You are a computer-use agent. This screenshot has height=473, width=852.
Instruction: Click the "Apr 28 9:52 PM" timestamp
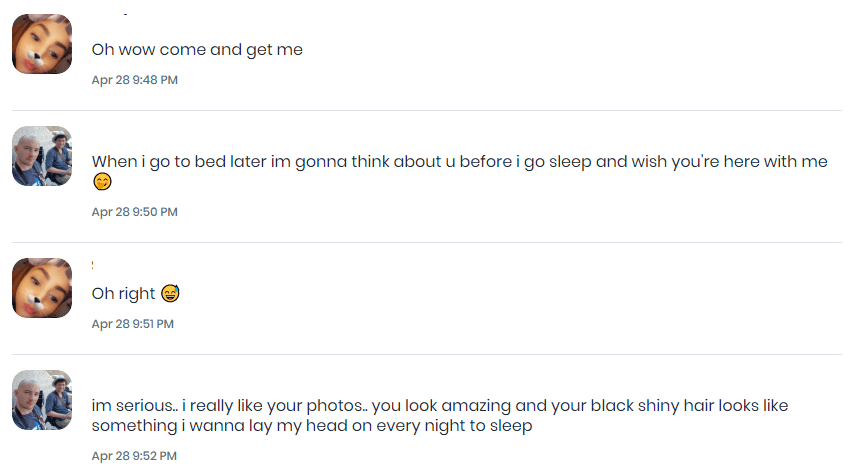click(134, 456)
